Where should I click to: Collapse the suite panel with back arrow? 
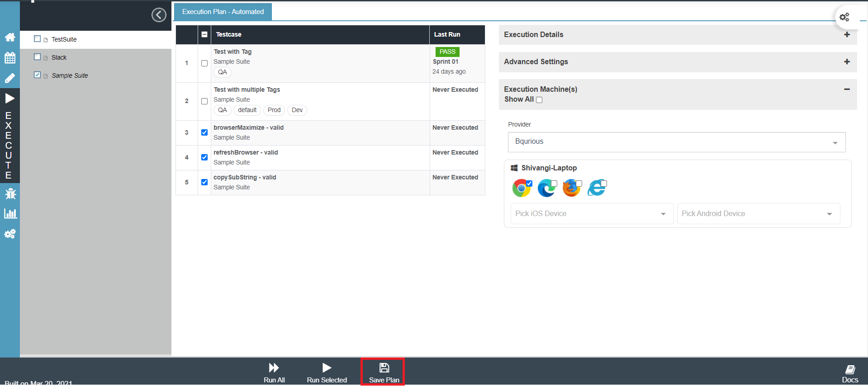coord(159,15)
